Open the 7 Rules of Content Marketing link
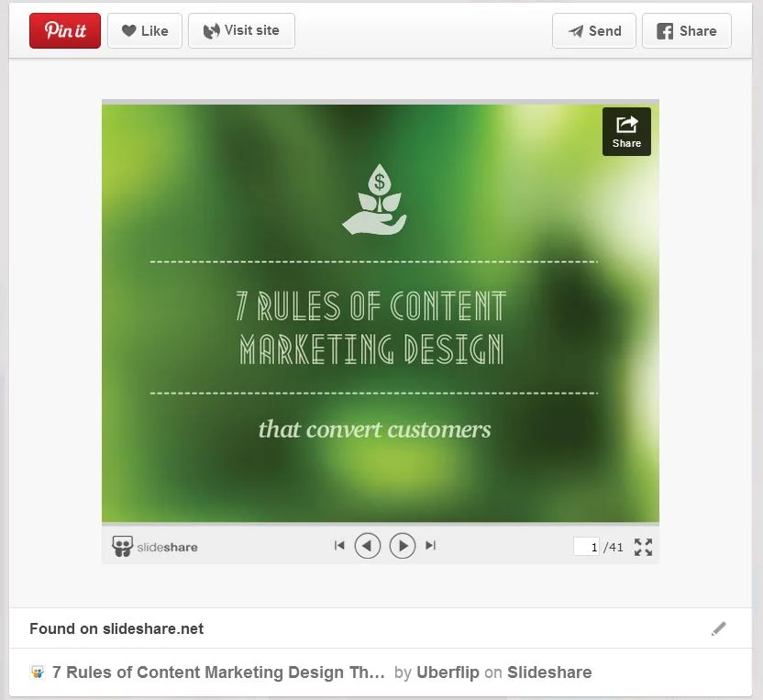 [218, 672]
